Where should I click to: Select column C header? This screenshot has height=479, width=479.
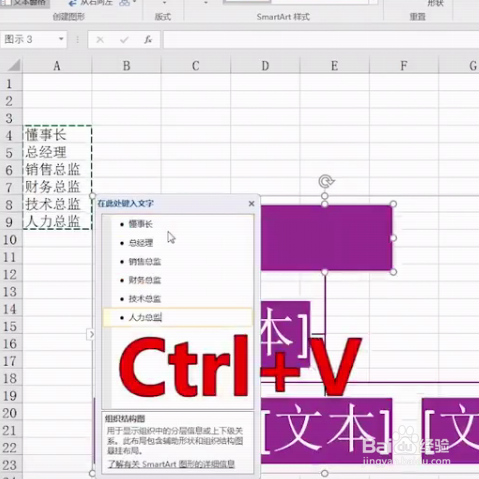pyautogui.click(x=196, y=66)
